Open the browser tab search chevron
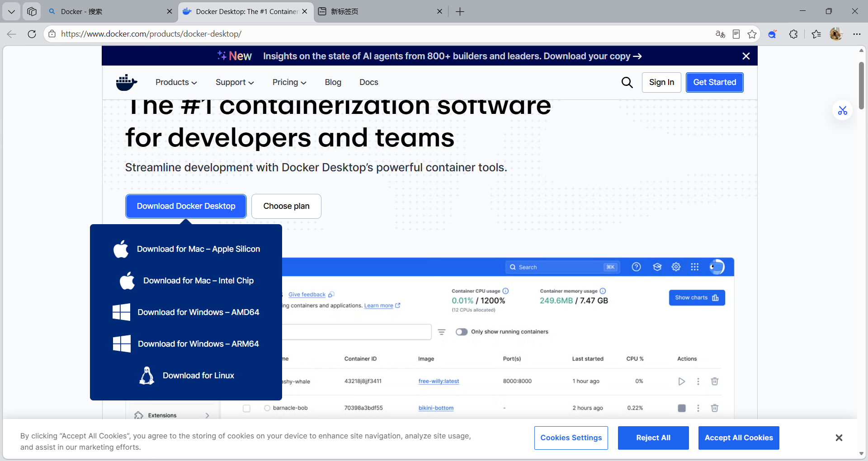 (x=11, y=11)
